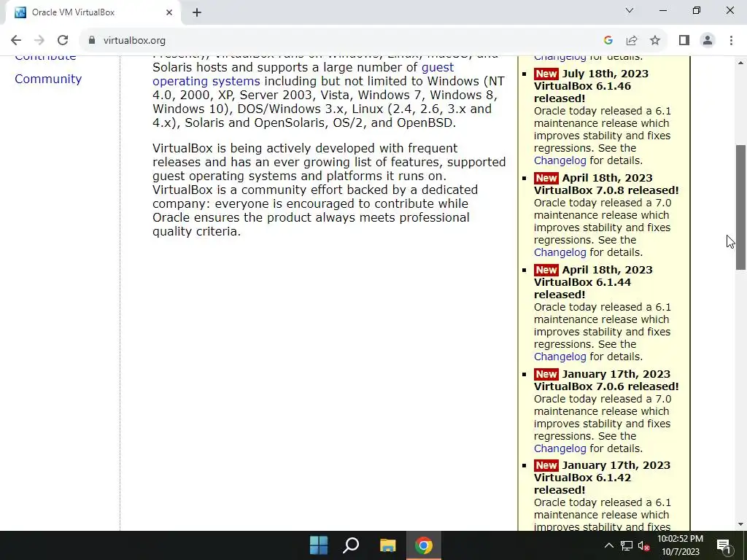Open Changelog link for VirtualBox 7.0.6

[x=560, y=448]
